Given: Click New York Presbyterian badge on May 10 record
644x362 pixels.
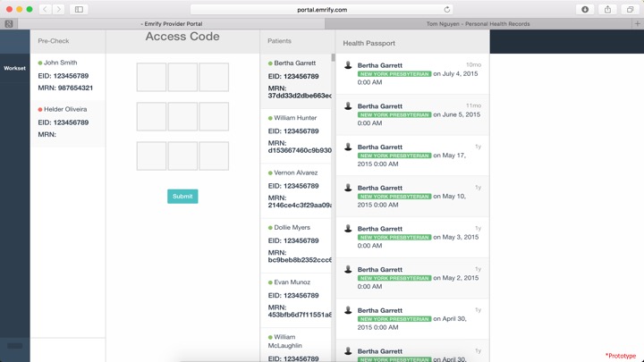Looking at the screenshot, I should click(394, 197).
